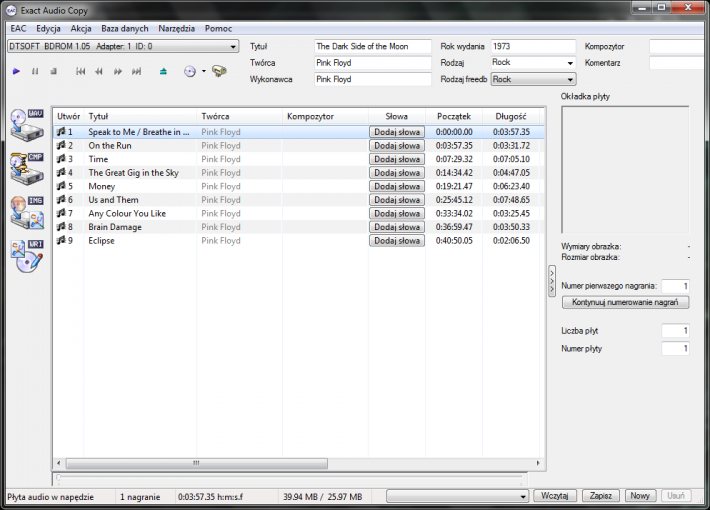Open the EAC menu
Image resolution: width=710 pixels, height=510 pixels.
tap(18, 29)
